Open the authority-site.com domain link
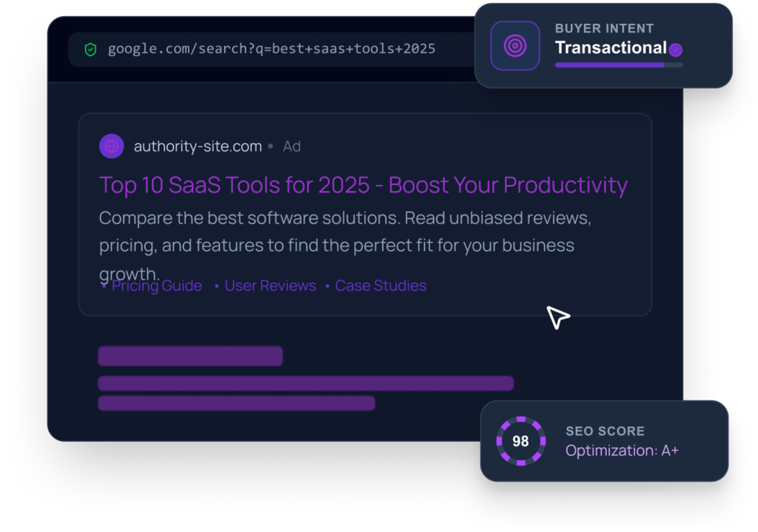 [198, 147]
